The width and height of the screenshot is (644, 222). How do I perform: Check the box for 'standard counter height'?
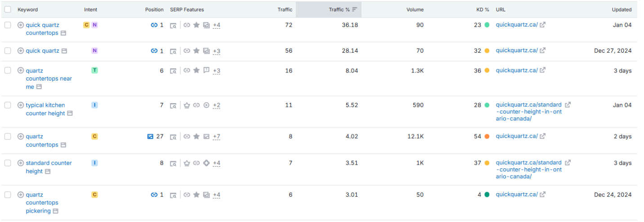coord(8,163)
